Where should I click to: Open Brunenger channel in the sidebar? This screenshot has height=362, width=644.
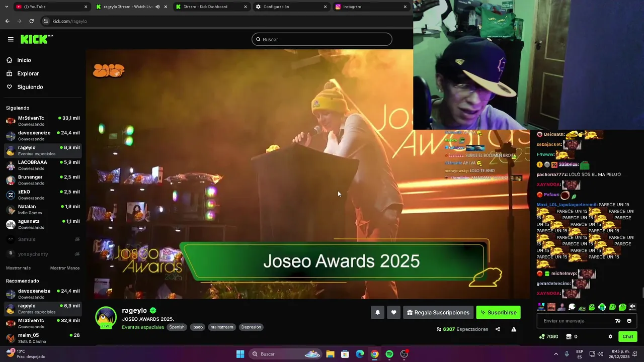(43, 180)
